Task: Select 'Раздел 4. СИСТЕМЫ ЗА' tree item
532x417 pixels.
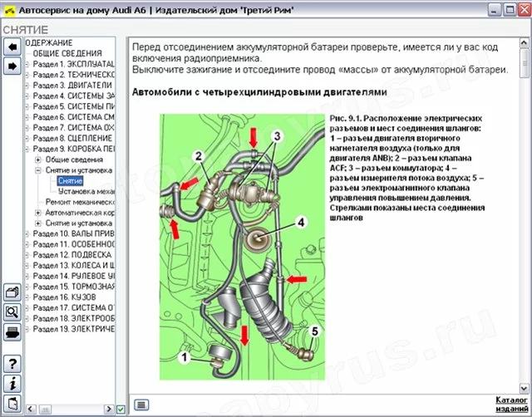Action: 74,96
